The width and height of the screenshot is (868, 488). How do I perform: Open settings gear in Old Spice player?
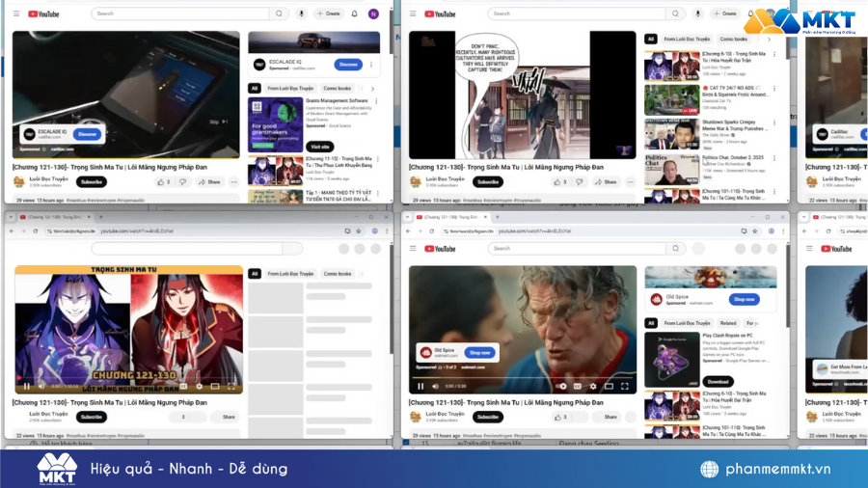pos(592,386)
